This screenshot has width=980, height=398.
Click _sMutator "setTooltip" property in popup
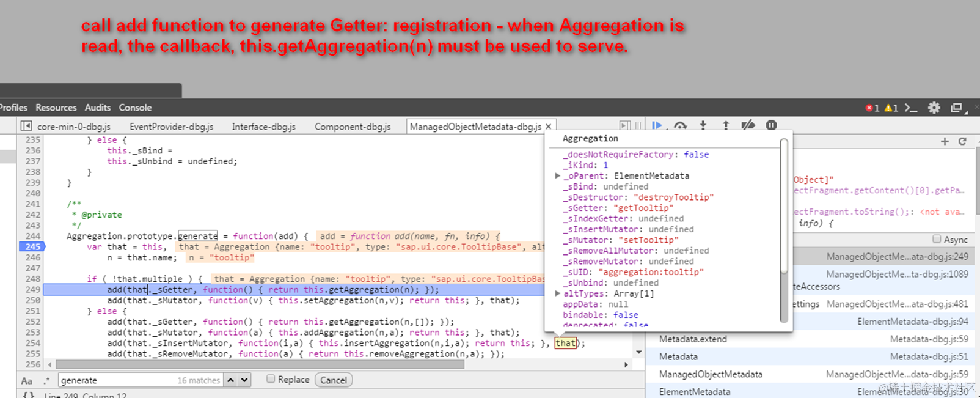coord(620,240)
